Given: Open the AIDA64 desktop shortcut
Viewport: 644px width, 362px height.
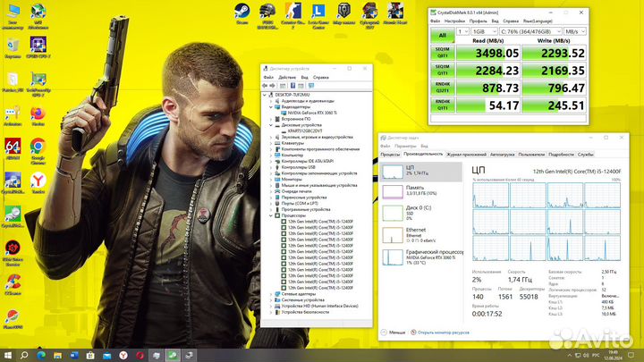Looking at the screenshot, I should (13, 150).
